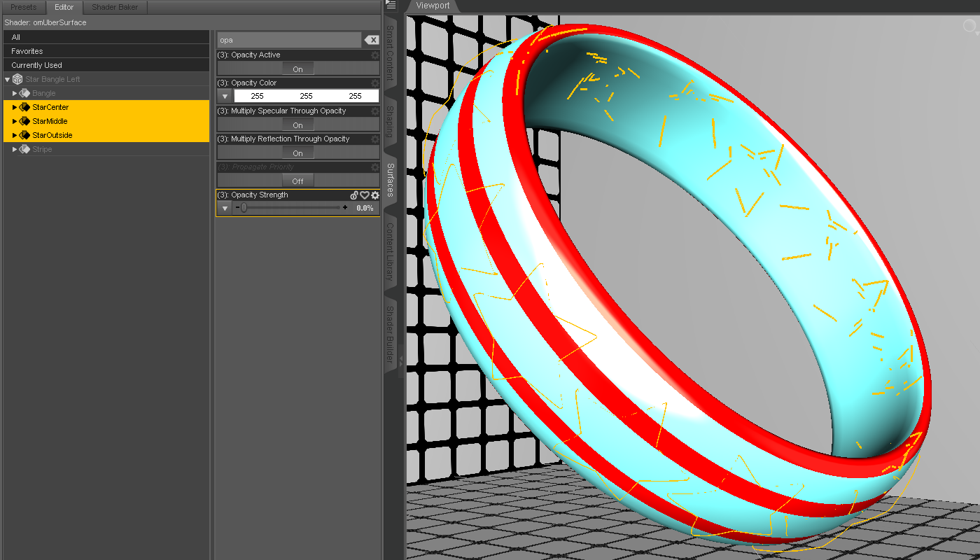
Task: Open gear menu for Multiply Reflection Through Opacity
Action: [375, 139]
